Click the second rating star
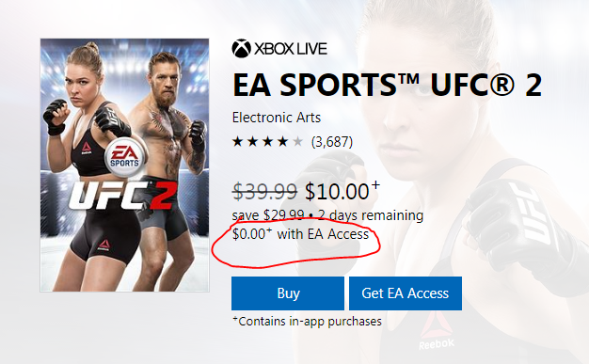The image size is (589, 364). pyautogui.click(x=252, y=142)
